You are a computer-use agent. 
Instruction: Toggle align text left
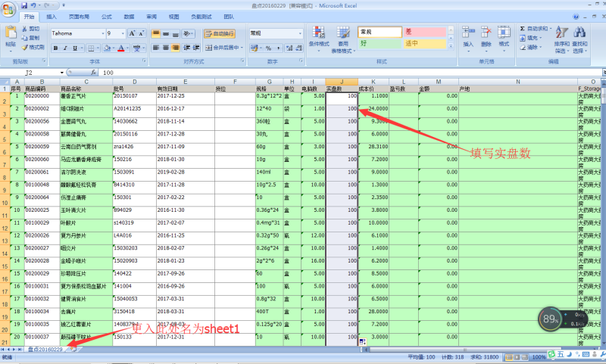[x=156, y=48]
